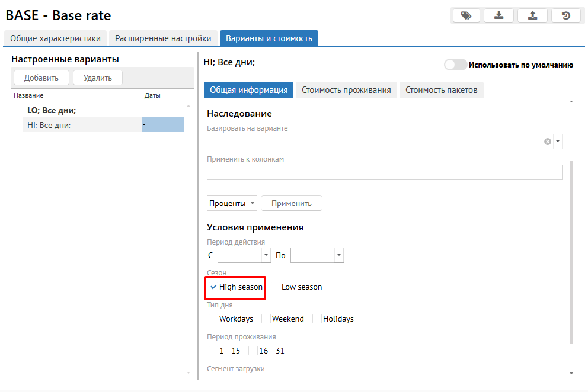Open the start date 'С' picker arrow
Screen dimensions: 588x392
(x=266, y=255)
